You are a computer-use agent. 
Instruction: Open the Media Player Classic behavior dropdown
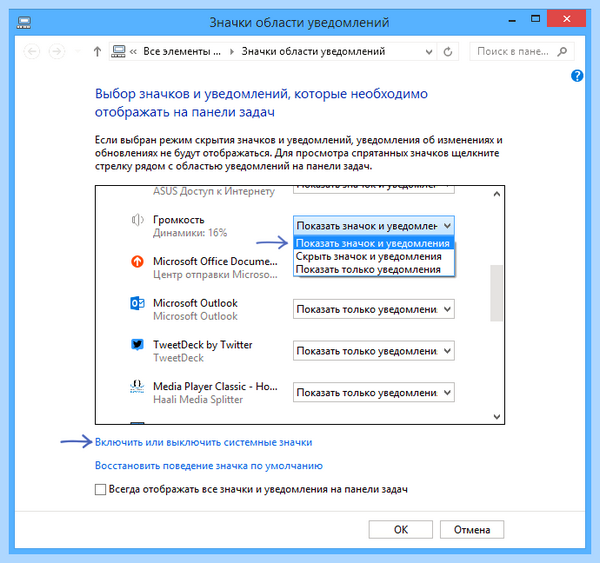click(373, 393)
